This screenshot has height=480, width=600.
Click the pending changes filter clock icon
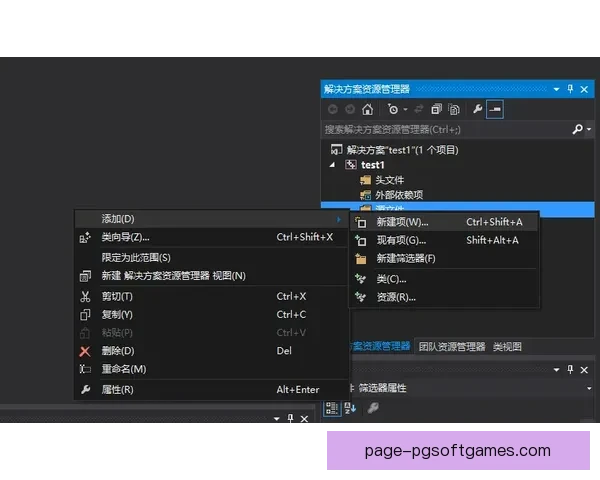(x=393, y=109)
